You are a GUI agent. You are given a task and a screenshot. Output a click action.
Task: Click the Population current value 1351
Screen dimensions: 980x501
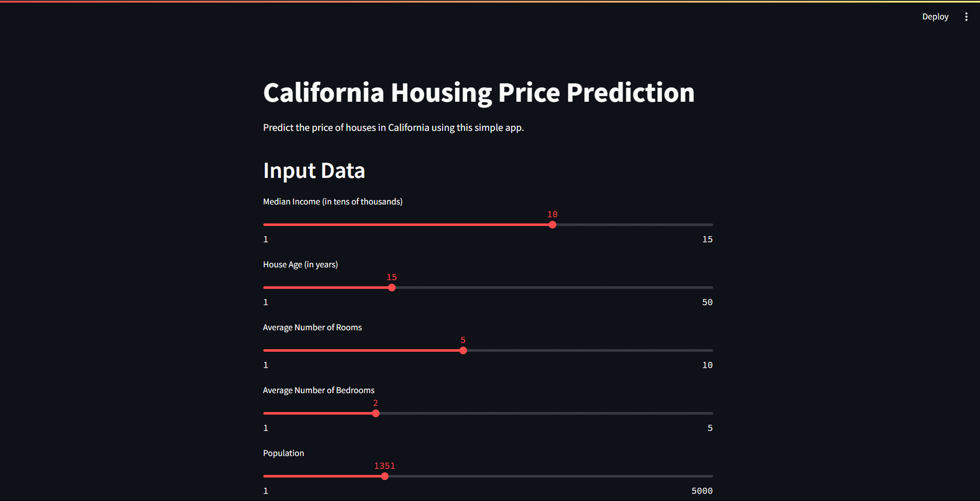pyautogui.click(x=384, y=466)
